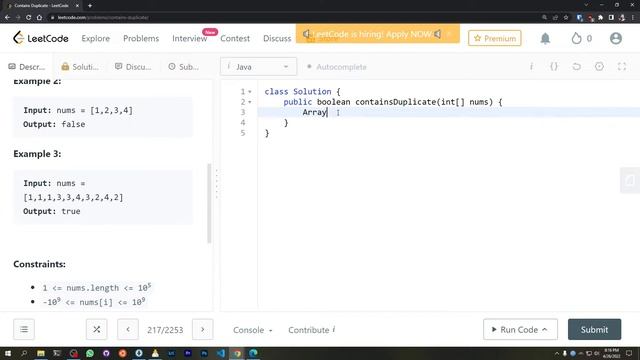Collapse code fold at line 2
Viewport: 640px width, 360px height.
click(250, 102)
